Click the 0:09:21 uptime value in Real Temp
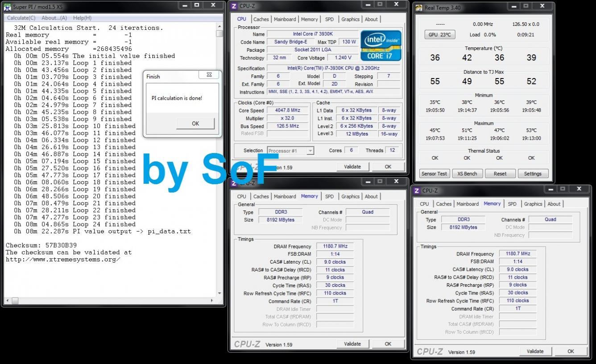596x364 pixels. coord(526,35)
